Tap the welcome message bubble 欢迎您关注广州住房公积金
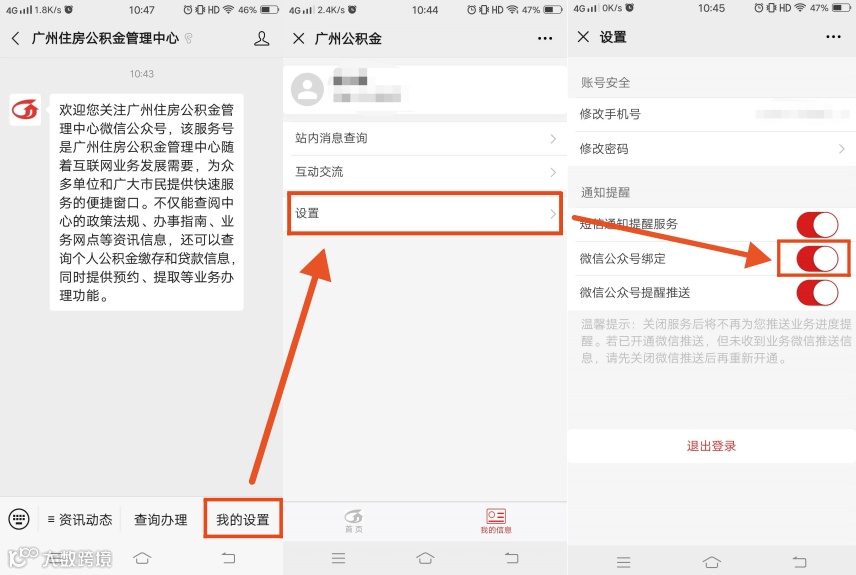 pos(146,203)
